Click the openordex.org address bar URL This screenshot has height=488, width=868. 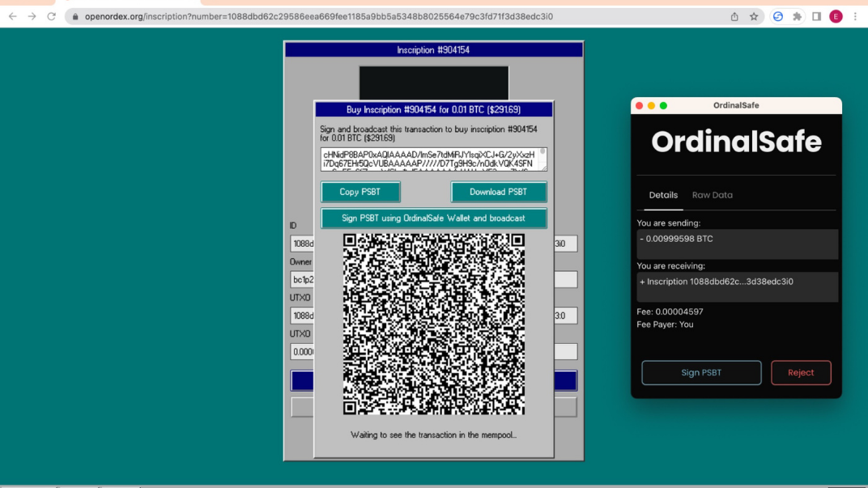319,17
